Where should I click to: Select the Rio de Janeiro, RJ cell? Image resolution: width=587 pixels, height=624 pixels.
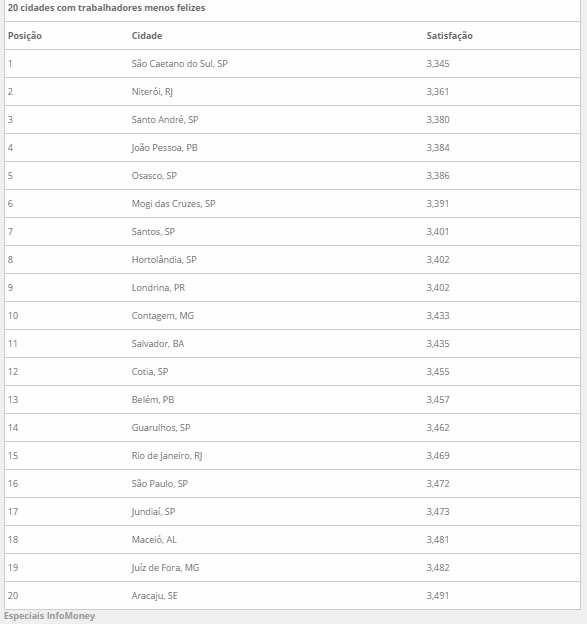tap(167, 456)
